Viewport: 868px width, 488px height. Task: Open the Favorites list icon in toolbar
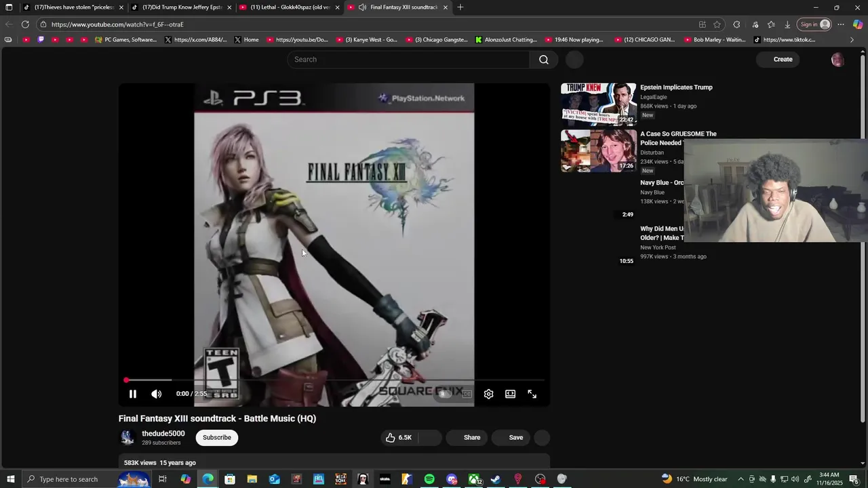point(771,24)
